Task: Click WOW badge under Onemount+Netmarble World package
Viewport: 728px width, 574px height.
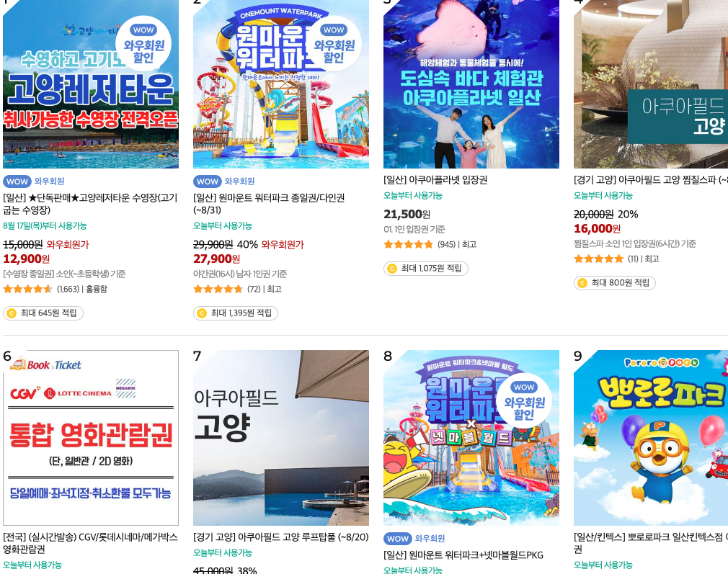Action: tap(398, 539)
